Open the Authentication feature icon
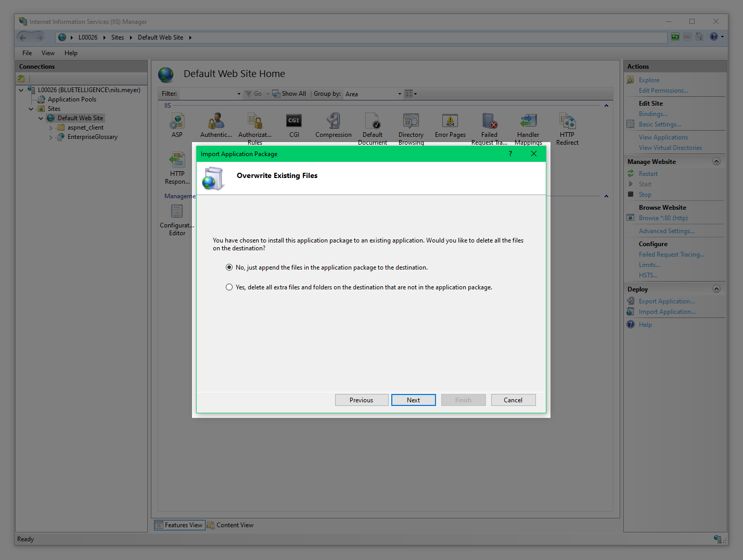 pyautogui.click(x=216, y=122)
